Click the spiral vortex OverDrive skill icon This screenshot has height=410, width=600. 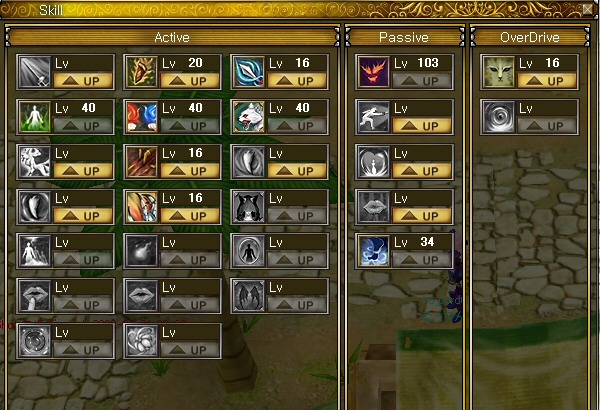[x=499, y=117]
